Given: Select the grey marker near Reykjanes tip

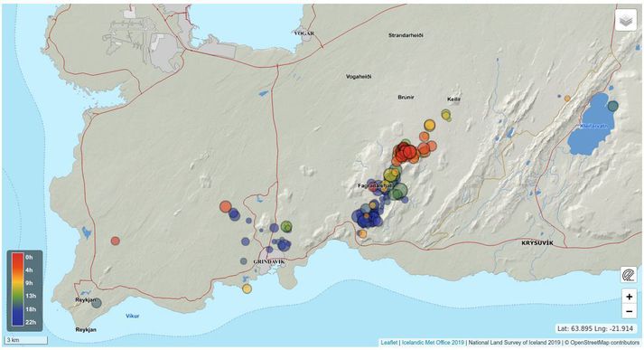Looking at the screenshot, I should tap(97, 303).
